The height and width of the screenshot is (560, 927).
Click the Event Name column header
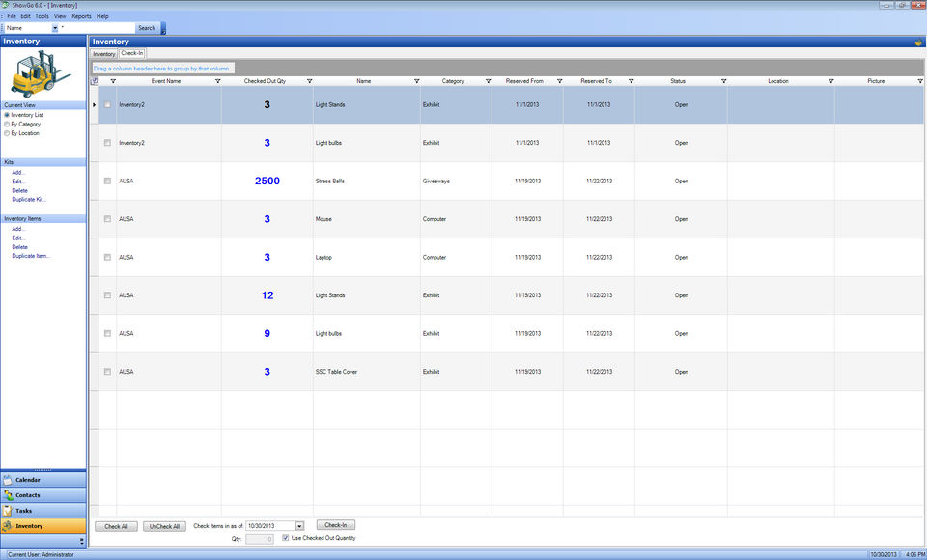tap(166, 81)
